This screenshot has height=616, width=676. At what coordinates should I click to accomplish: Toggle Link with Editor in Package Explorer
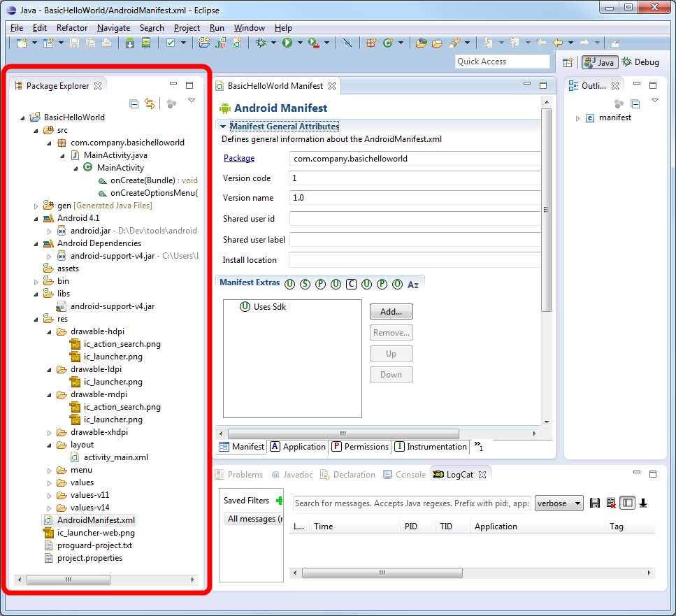tap(150, 103)
